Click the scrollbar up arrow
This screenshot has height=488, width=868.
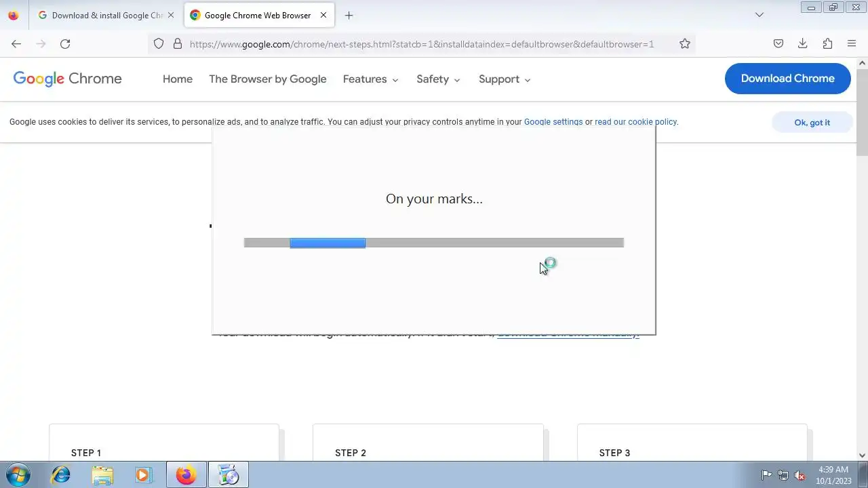[x=863, y=63]
